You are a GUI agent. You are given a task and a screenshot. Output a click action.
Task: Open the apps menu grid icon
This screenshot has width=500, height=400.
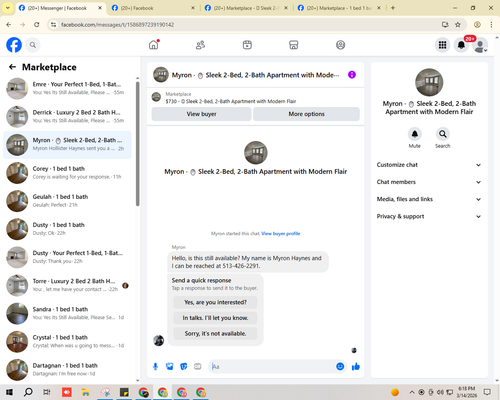click(x=442, y=45)
